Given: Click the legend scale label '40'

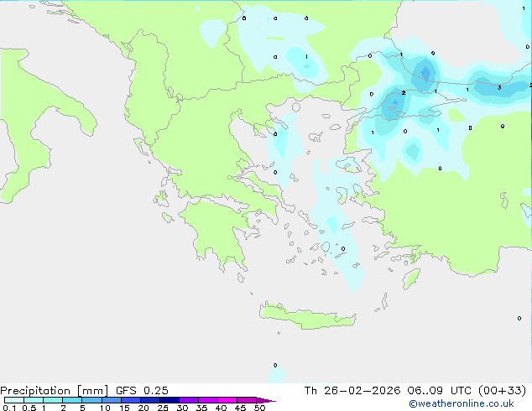Looking at the screenshot, I should 221,408.
